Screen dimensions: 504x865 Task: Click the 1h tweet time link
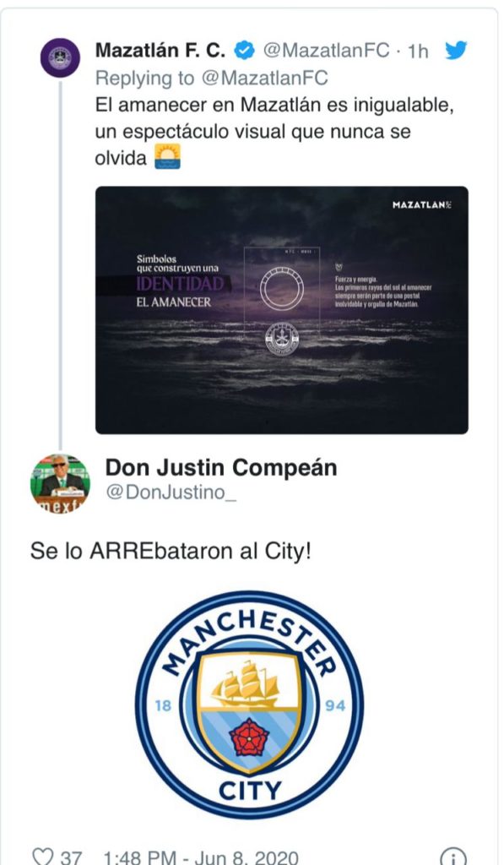(x=418, y=51)
